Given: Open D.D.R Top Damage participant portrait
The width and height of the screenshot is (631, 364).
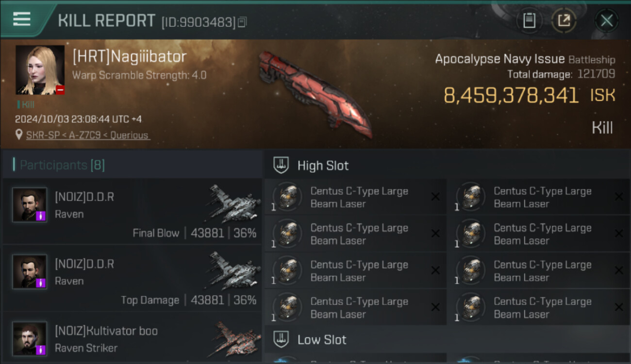Looking at the screenshot, I should [30, 272].
